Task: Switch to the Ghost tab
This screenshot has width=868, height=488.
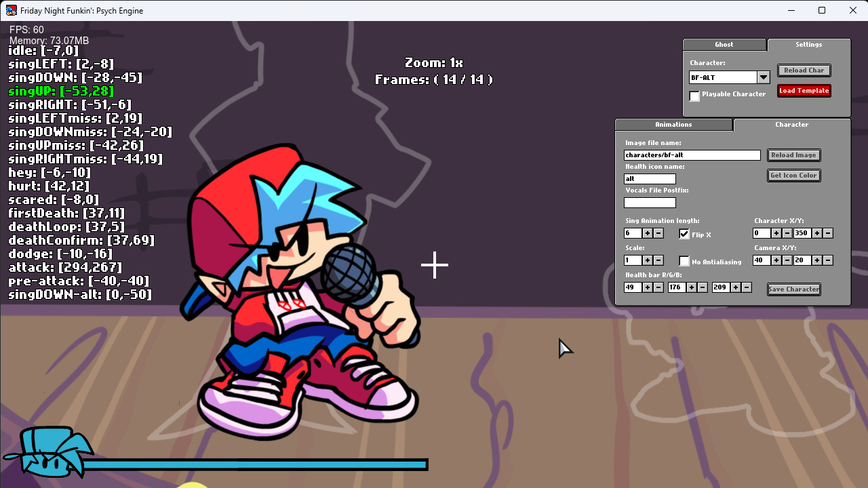Action: pos(724,45)
